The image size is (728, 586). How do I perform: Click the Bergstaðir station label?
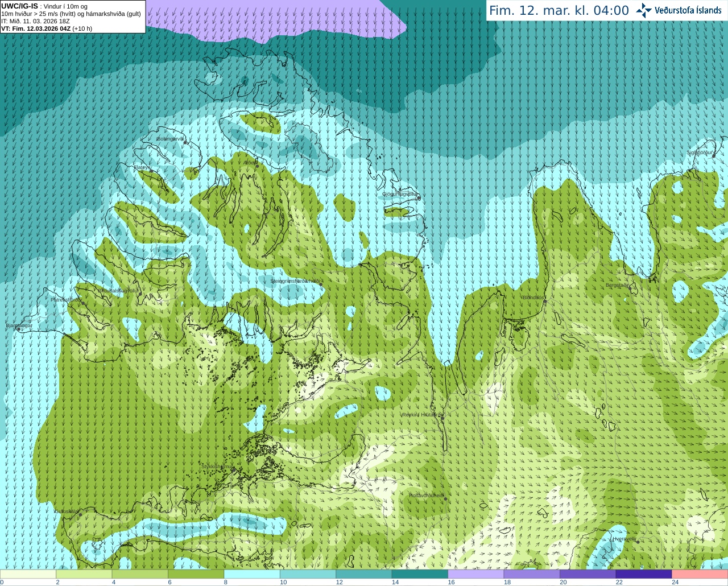click(617, 285)
